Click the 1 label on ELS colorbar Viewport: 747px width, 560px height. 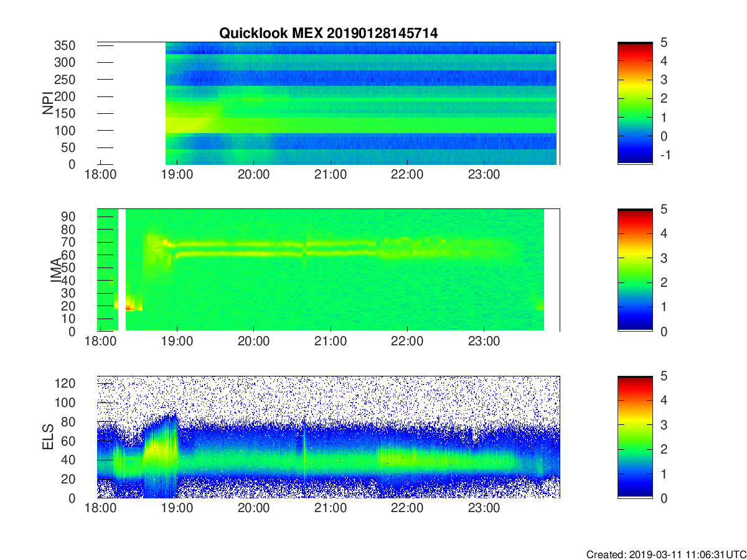click(663, 474)
